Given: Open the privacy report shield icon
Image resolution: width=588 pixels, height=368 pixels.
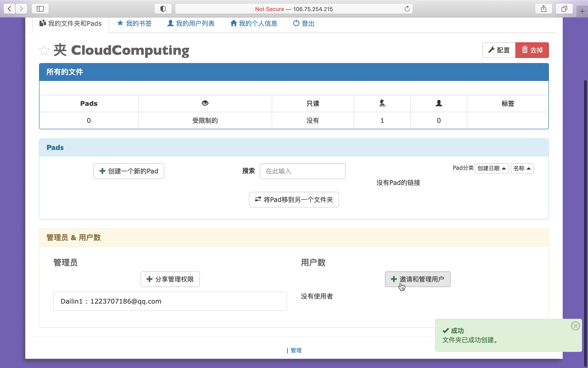Looking at the screenshot, I should [163, 9].
